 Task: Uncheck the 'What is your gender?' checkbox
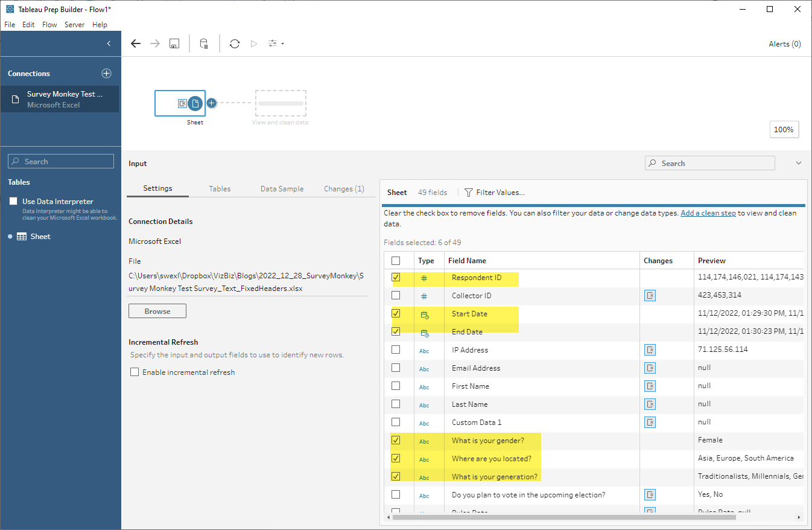pos(396,440)
